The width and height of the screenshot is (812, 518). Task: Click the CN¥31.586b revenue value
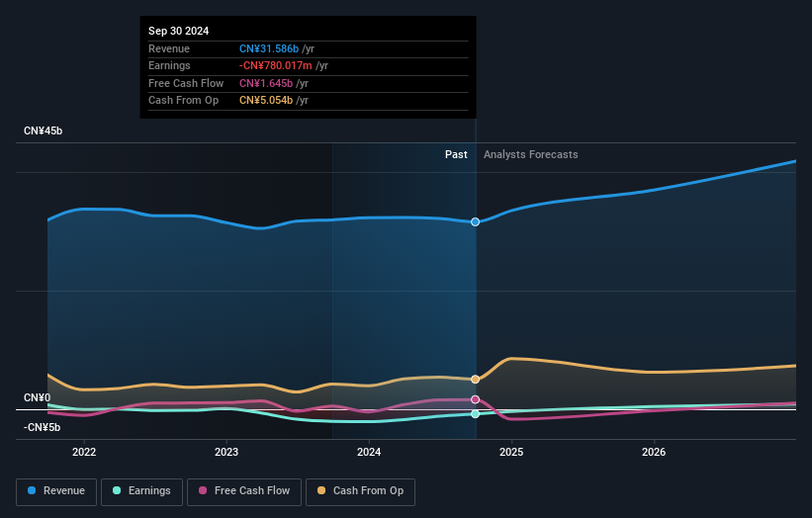269,48
